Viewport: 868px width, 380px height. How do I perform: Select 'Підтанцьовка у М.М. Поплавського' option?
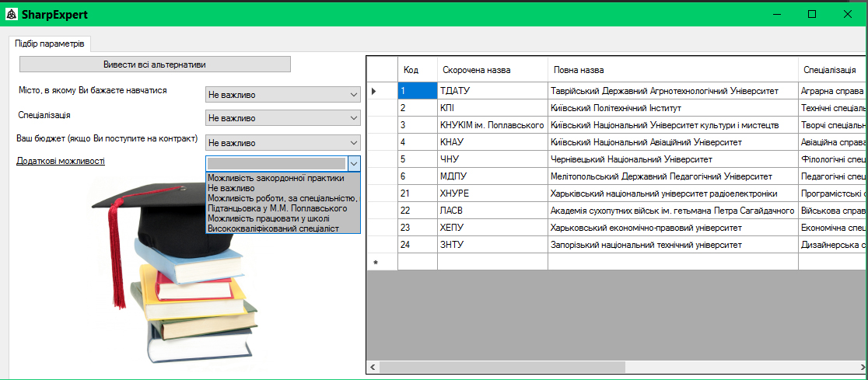pyautogui.click(x=276, y=208)
